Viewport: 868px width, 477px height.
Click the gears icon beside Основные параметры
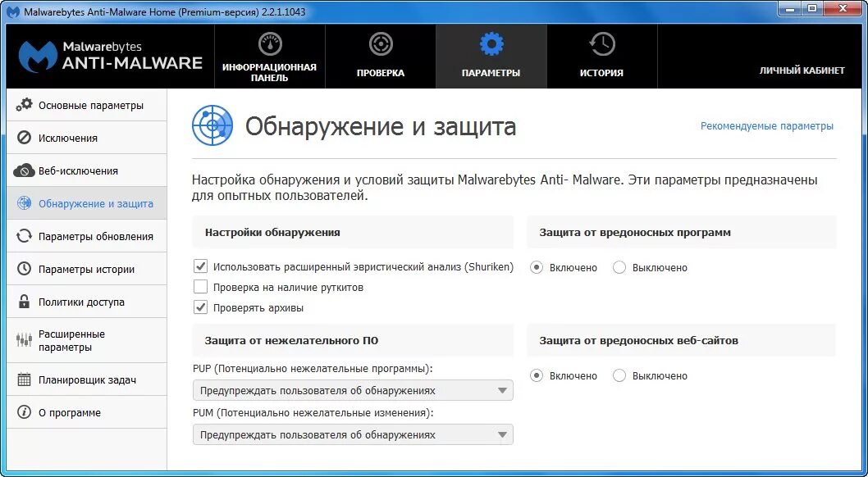(24, 105)
